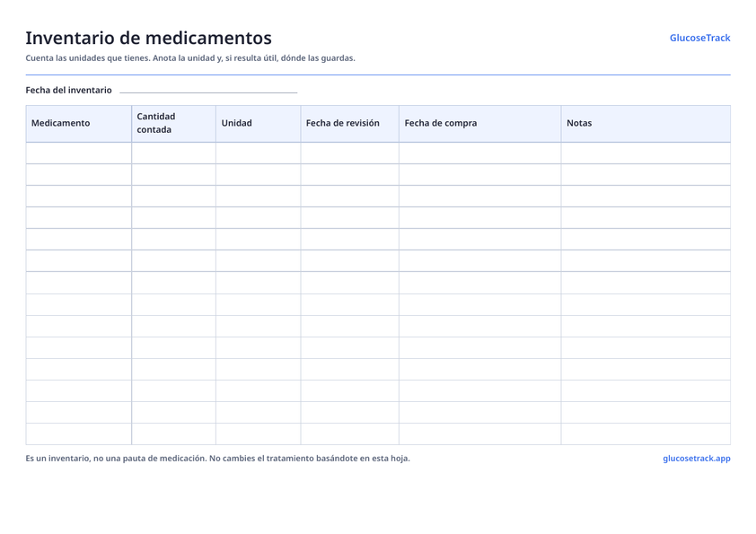Click the subtitle starting with Cuenta las unidades
Viewport: 756px width, 534px height.
[x=190, y=58]
